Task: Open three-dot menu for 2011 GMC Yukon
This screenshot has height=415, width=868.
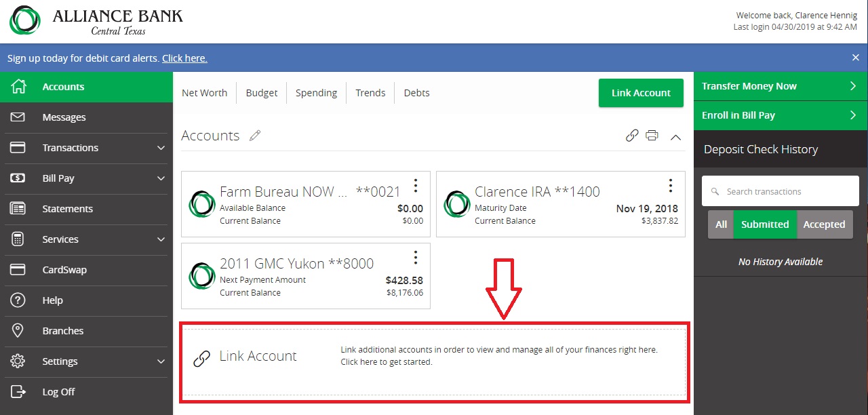Action: 416,257
